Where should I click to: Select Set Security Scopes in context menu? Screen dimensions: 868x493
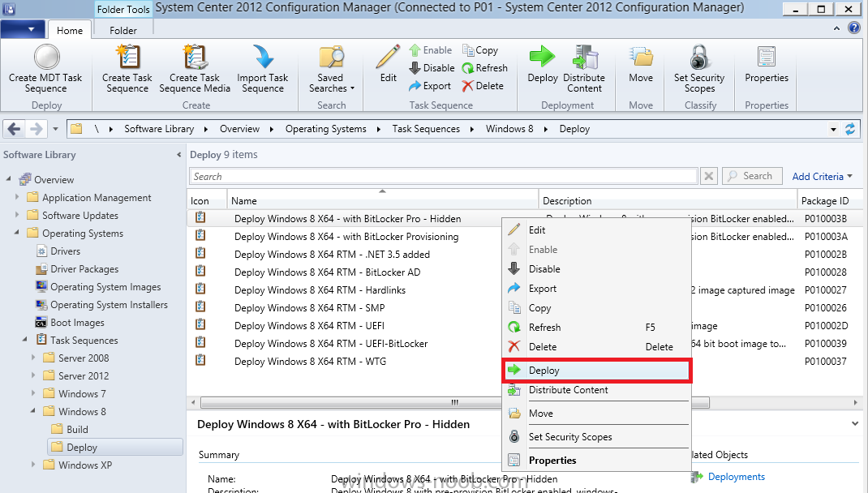(x=597, y=437)
